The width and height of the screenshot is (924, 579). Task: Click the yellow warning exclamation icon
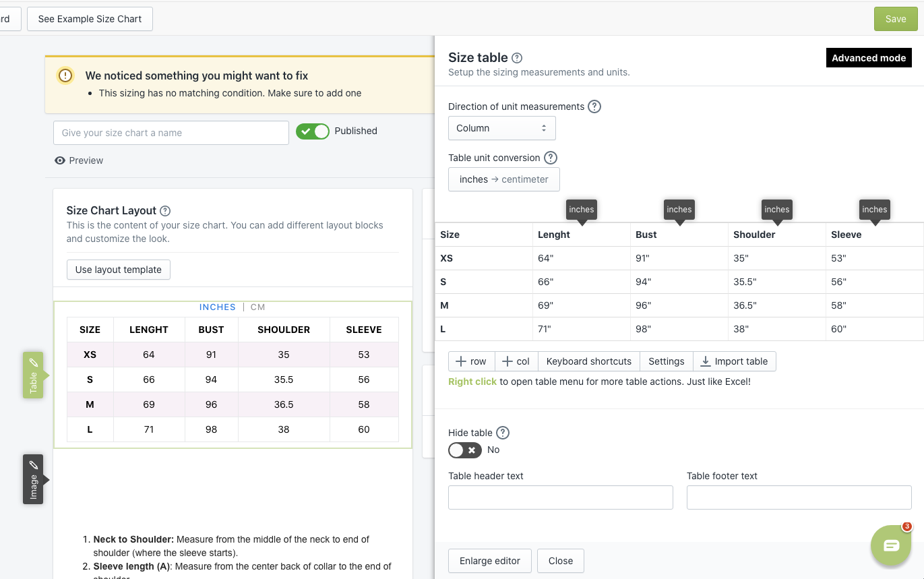[65, 75]
